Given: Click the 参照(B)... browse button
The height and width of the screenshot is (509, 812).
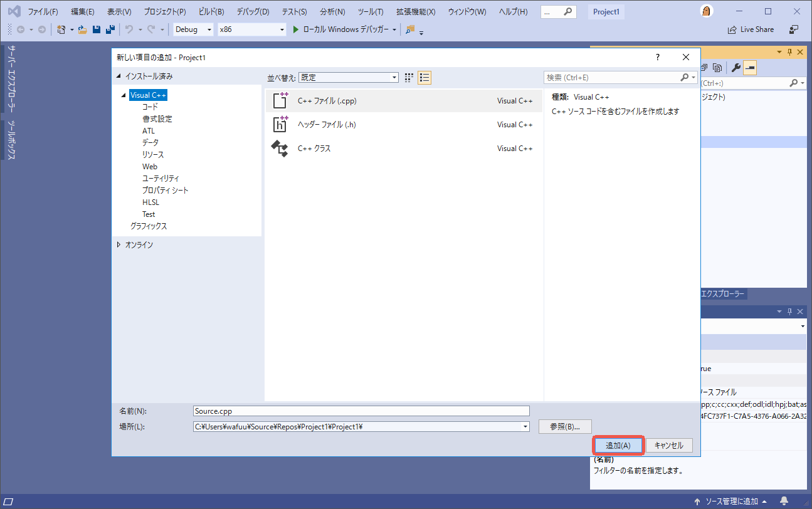Looking at the screenshot, I should coord(565,427).
